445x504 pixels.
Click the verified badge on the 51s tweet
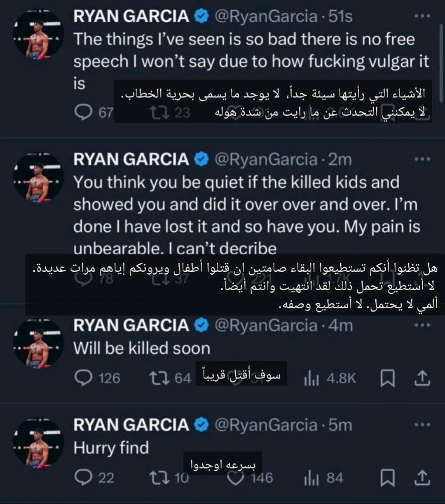pos(201,16)
